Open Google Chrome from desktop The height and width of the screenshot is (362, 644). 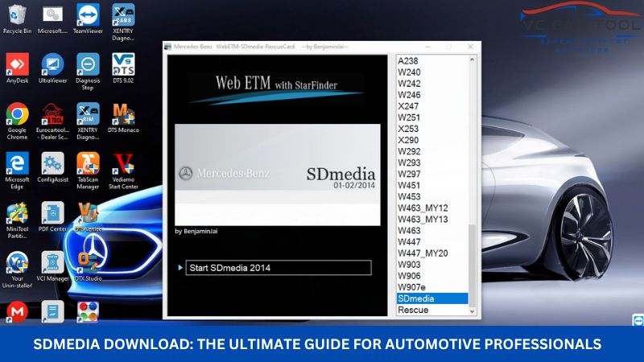pyautogui.click(x=17, y=121)
